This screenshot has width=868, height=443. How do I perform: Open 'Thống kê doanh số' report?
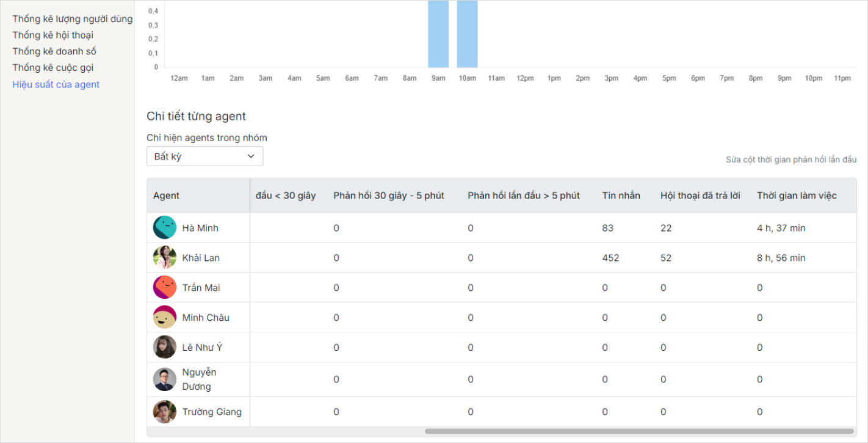pyautogui.click(x=54, y=51)
